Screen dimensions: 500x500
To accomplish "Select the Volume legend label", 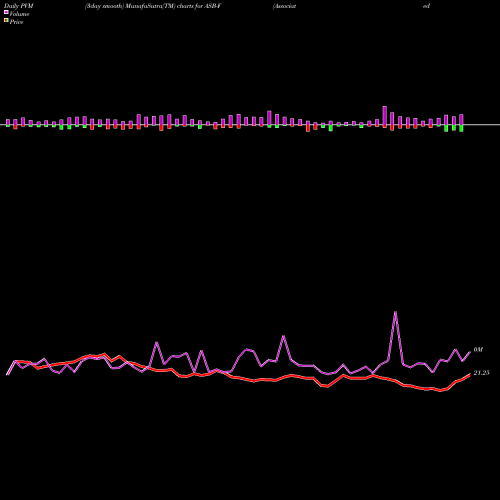I will click(19, 14).
